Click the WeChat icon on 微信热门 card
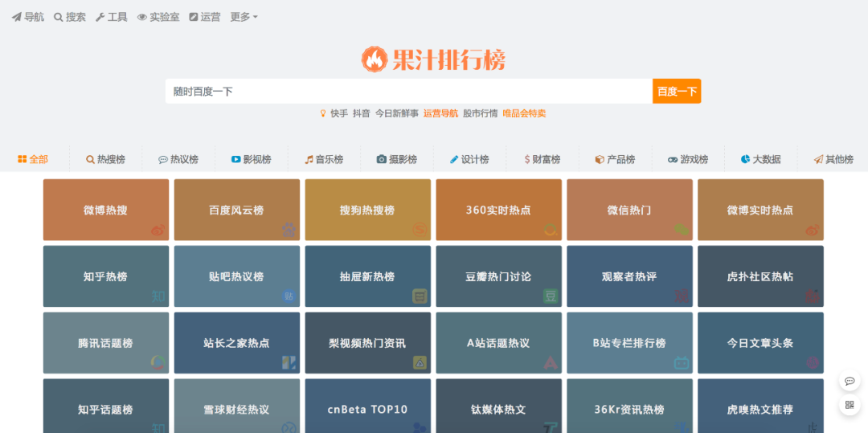This screenshot has width=868, height=433. (x=682, y=230)
